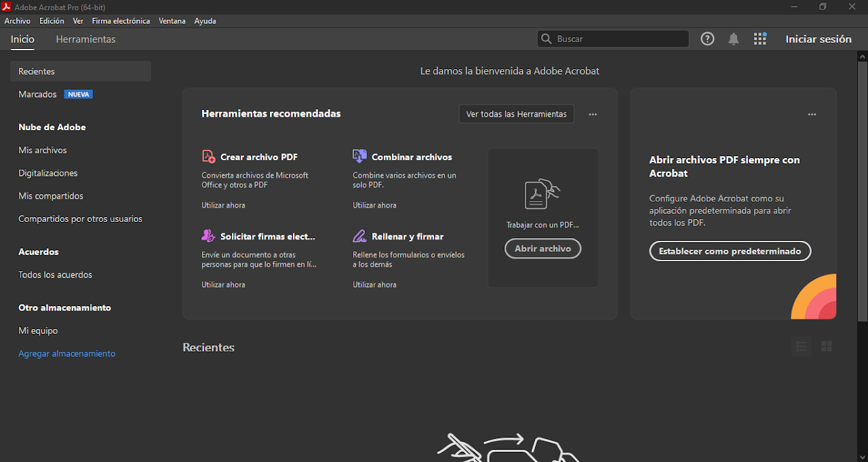Viewport: 868px width, 462px height.
Task: Open the Ayuda menu
Action: point(205,21)
